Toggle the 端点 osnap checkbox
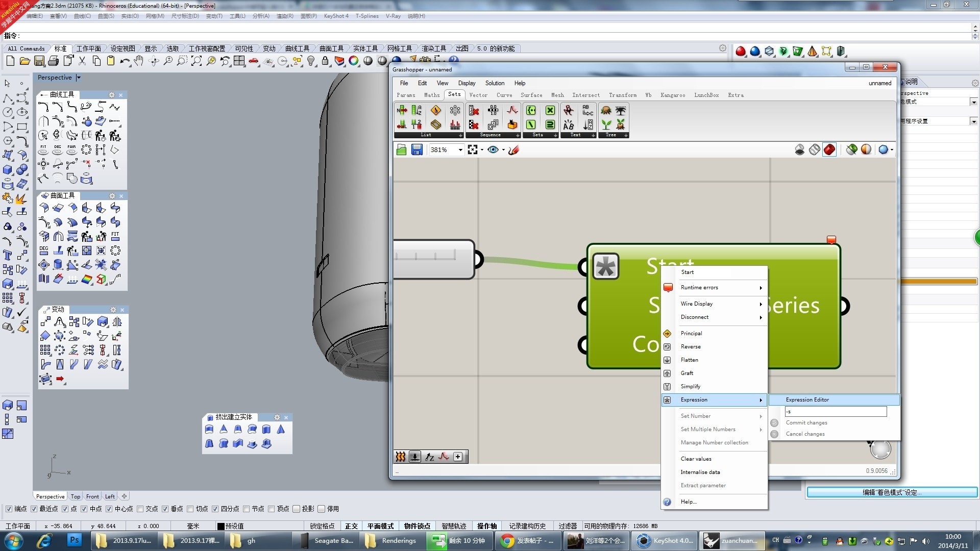The width and height of the screenshot is (980, 551). click(x=9, y=509)
